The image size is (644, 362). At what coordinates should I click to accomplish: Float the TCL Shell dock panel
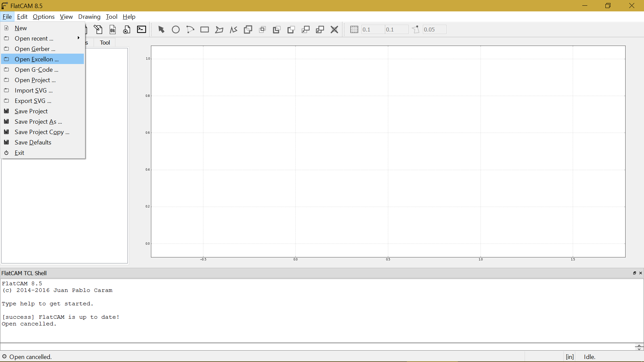[634, 273]
